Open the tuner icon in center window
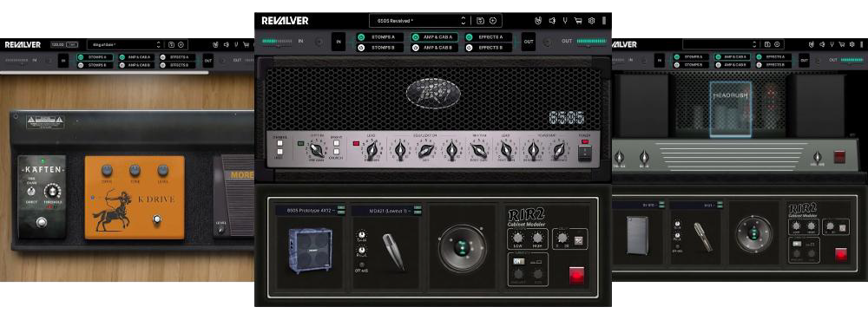The image size is (868, 320). point(565,21)
